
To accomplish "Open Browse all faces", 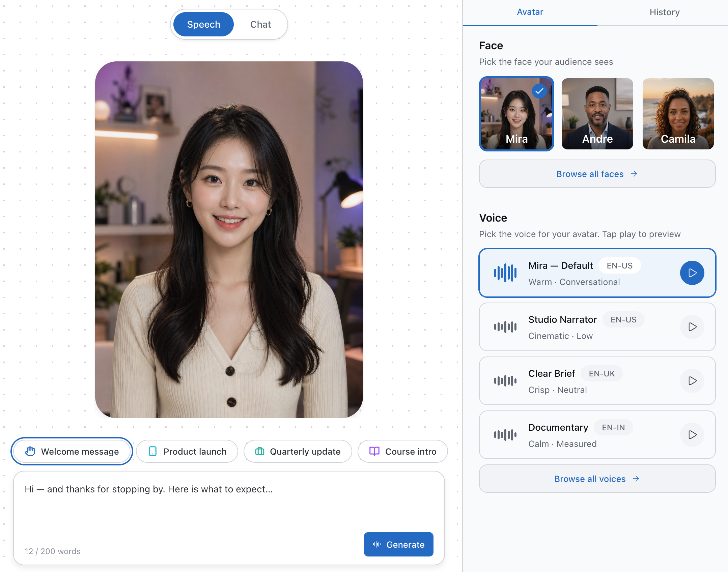I will pyautogui.click(x=597, y=174).
